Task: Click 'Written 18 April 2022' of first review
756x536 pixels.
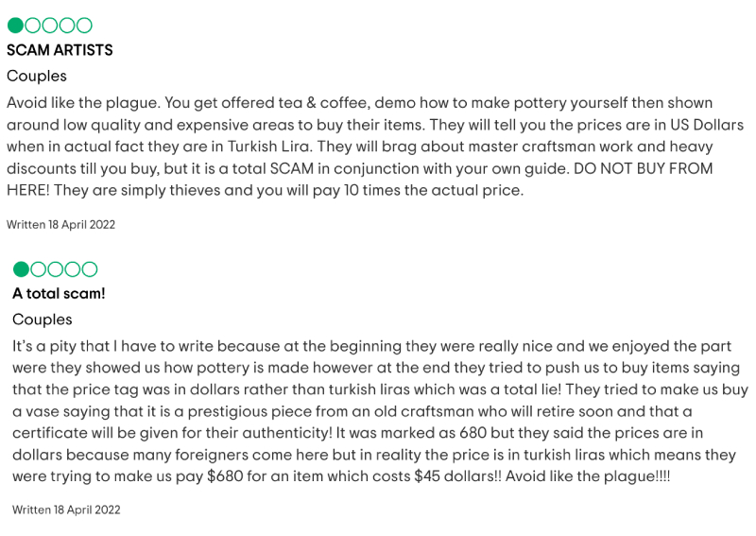Action: 60,224
